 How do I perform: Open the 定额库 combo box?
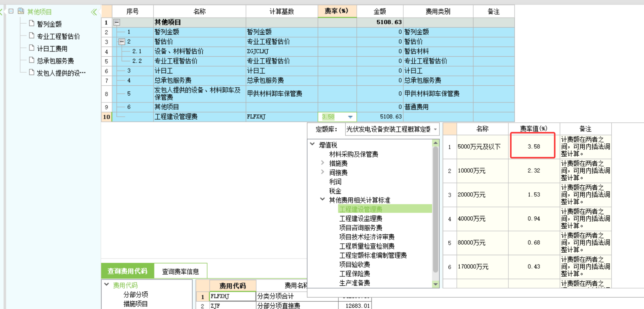pyautogui.click(x=392, y=129)
